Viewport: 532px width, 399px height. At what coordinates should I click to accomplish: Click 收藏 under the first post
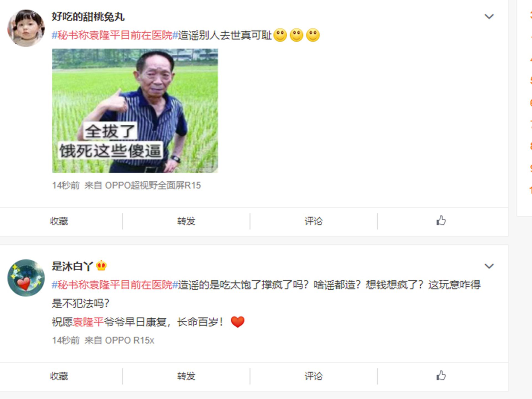[59, 221]
